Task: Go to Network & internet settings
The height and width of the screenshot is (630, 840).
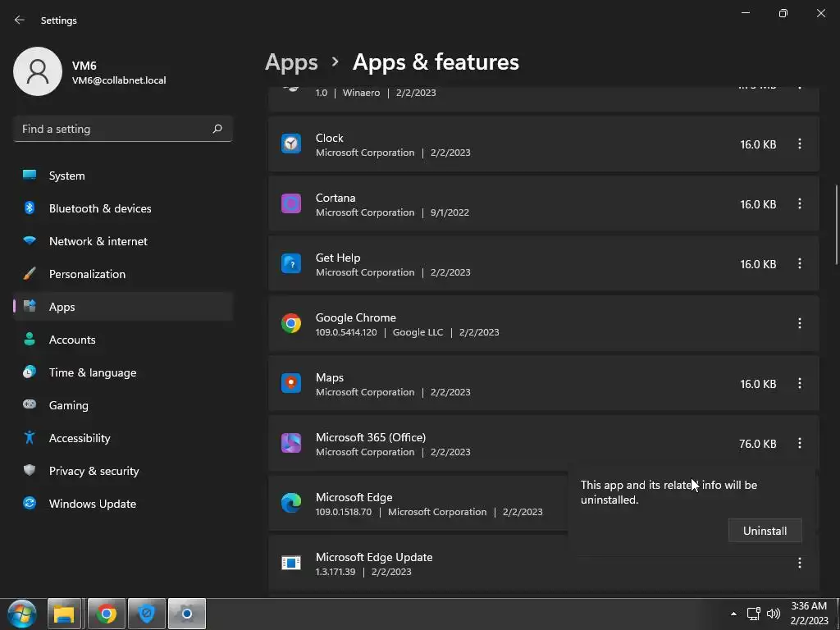Action: coord(123,241)
